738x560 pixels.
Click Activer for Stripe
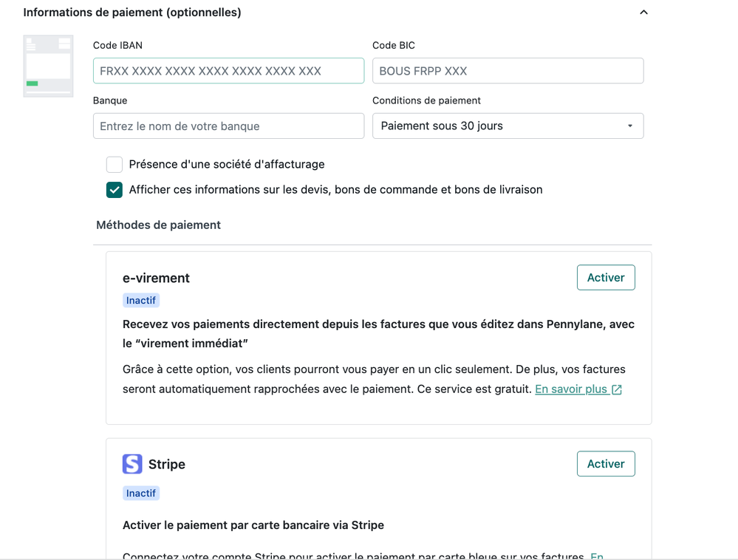(x=605, y=464)
